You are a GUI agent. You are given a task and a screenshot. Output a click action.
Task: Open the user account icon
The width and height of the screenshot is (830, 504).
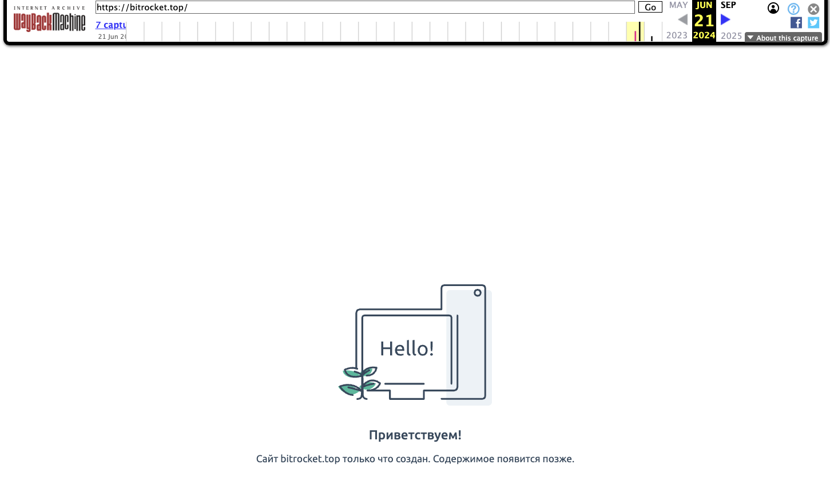point(773,8)
